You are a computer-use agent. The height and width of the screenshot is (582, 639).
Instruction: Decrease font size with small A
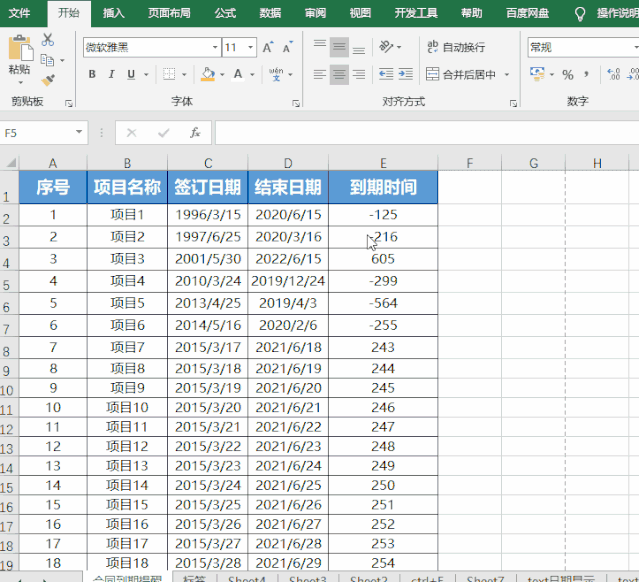tap(288, 47)
